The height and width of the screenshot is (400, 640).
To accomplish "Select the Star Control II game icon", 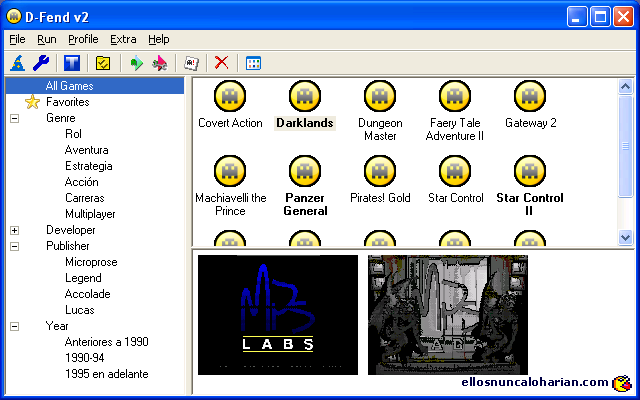I will tap(530, 171).
